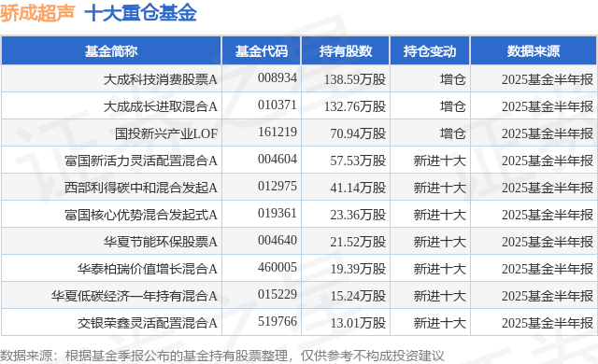Click the 基金简称 column header
Viewport: 598px width, 364px height.
(x=111, y=51)
